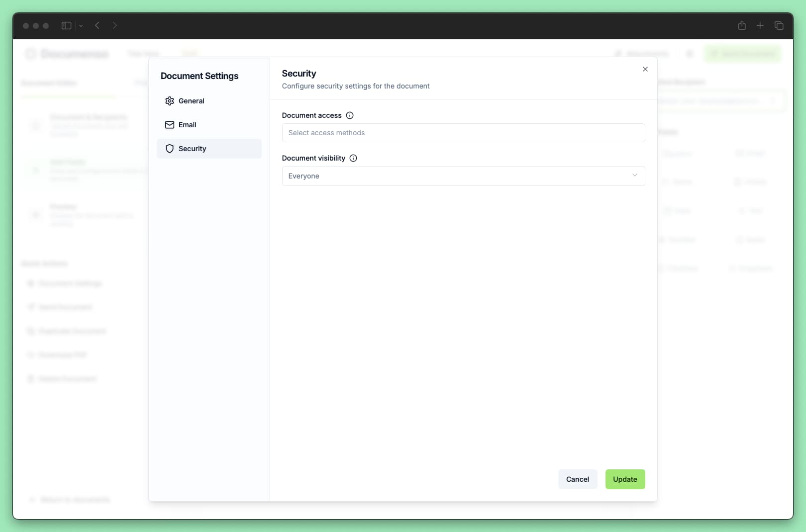Click the tab overview icon at top right
806x532 pixels.
click(x=779, y=25)
